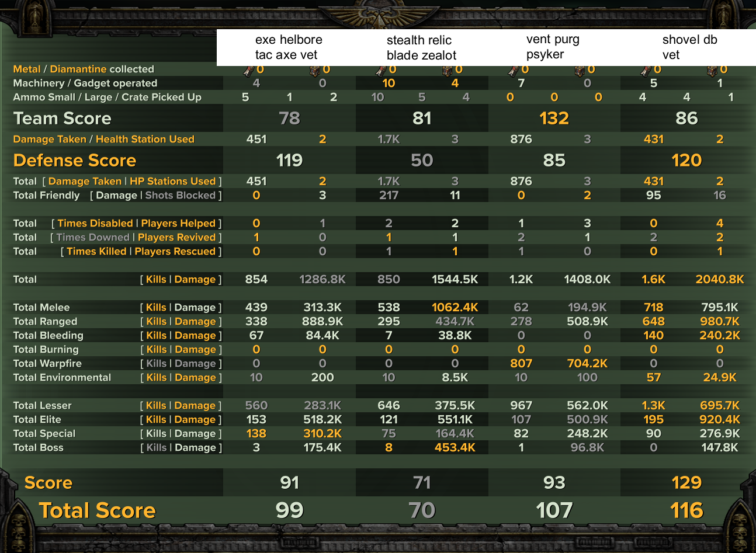Image resolution: width=756 pixels, height=553 pixels.
Task: Click the metal icon in exe helbore column
Action: coord(249,70)
